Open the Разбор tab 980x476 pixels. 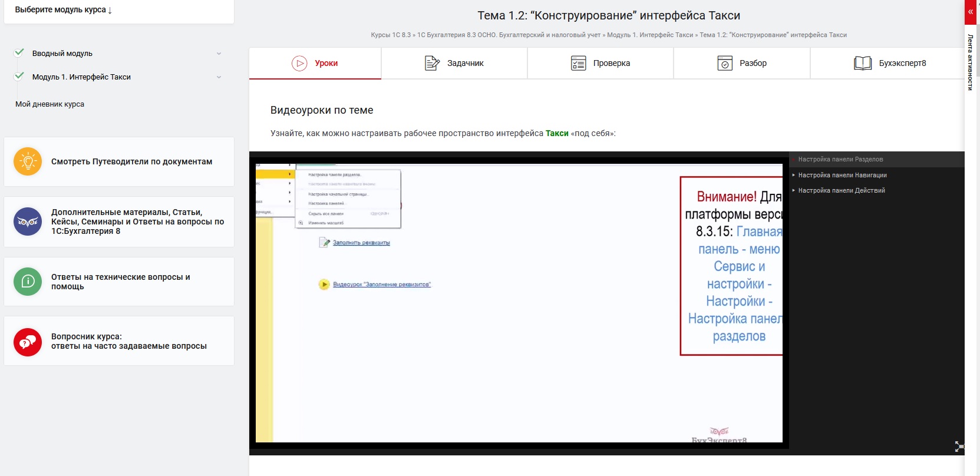tap(742, 63)
